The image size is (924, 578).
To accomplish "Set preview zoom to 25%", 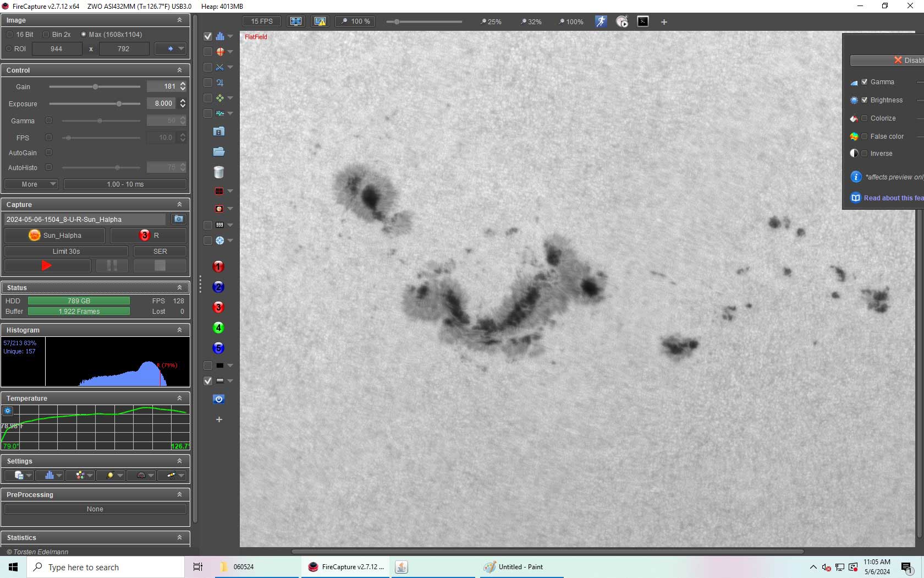I will (491, 21).
